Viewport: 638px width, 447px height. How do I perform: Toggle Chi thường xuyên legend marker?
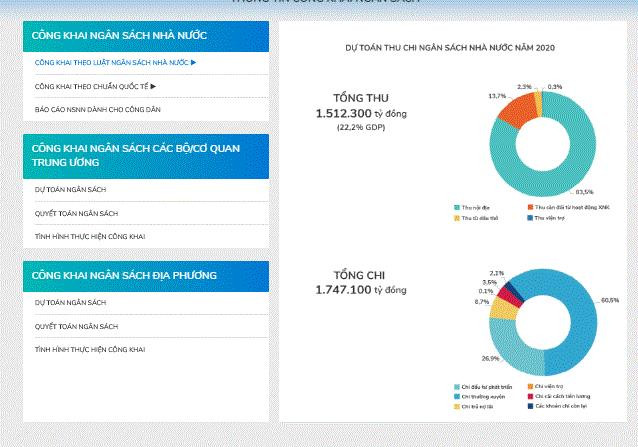point(455,397)
